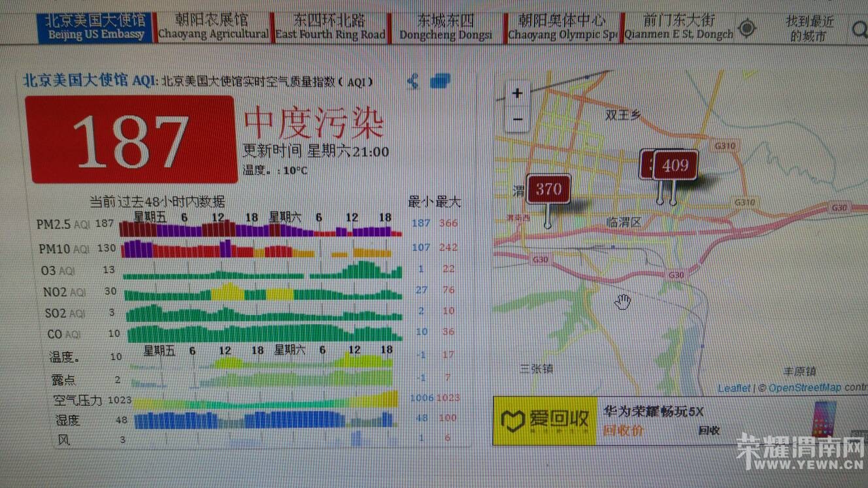Open the Chaoyang Olympic Sports tab

[562, 27]
